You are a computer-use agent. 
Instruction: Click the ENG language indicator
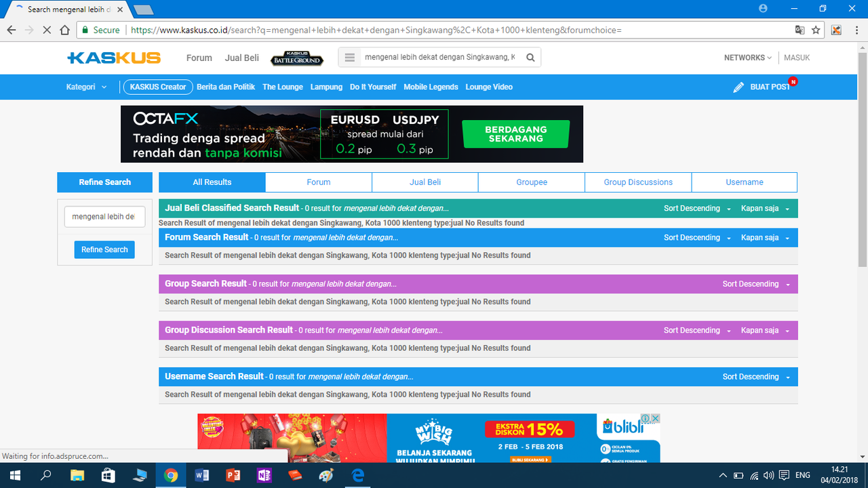click(802, 475)
